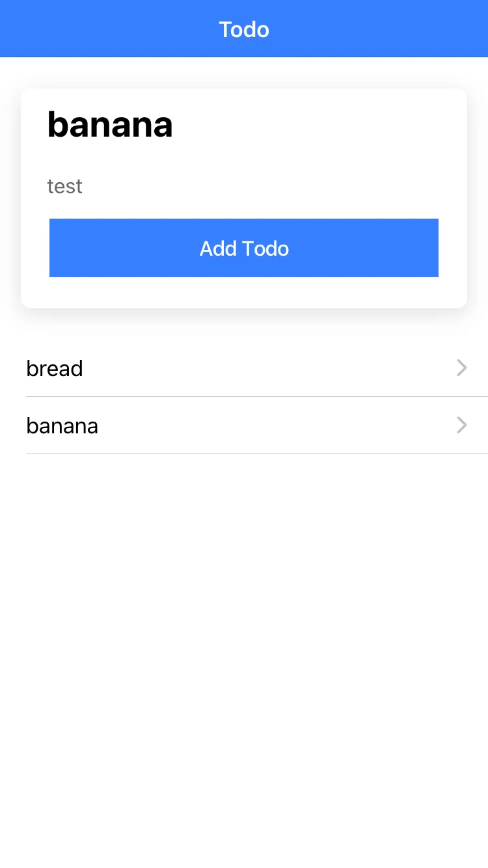Image resolution: width=488 pixels, height=868 pixels.
Task: Expand bread details via right arrow
Action: [461, 368]
